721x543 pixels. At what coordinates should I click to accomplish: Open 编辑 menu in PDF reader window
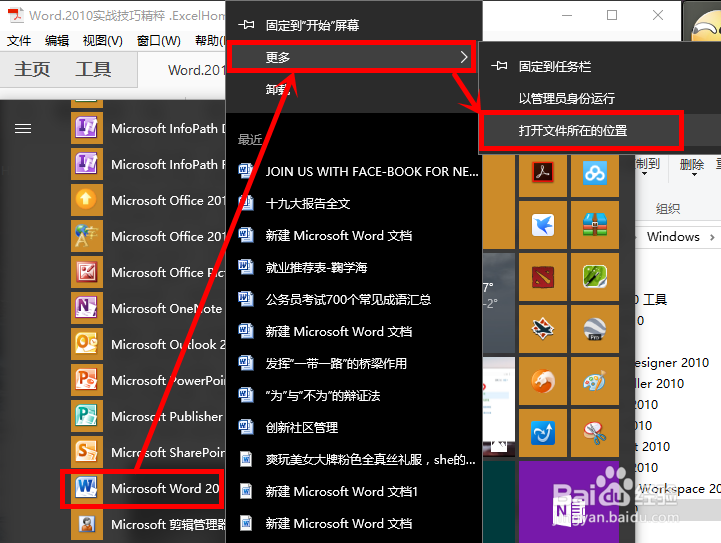pyautogui.click(x=57, y=41)
